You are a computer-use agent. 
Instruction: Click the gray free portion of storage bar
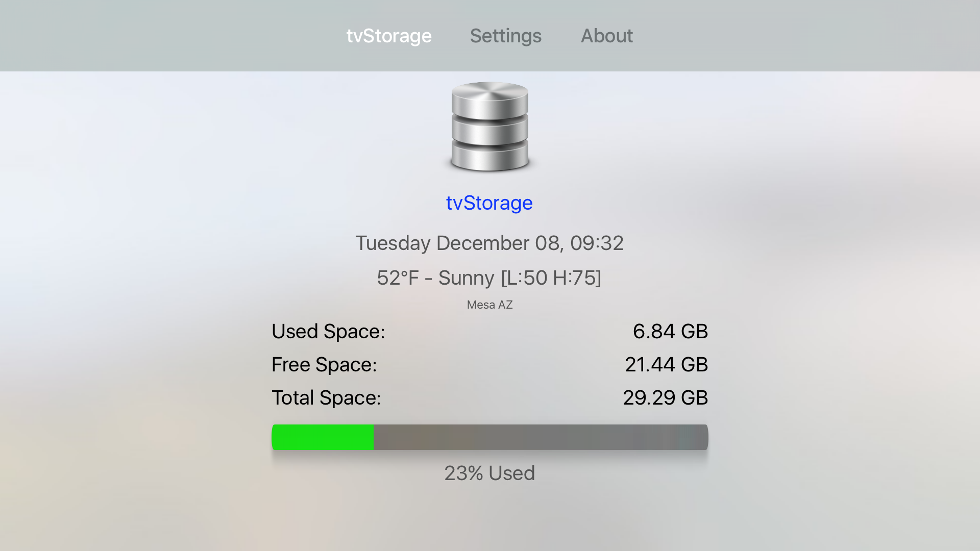tap(541, 437)
